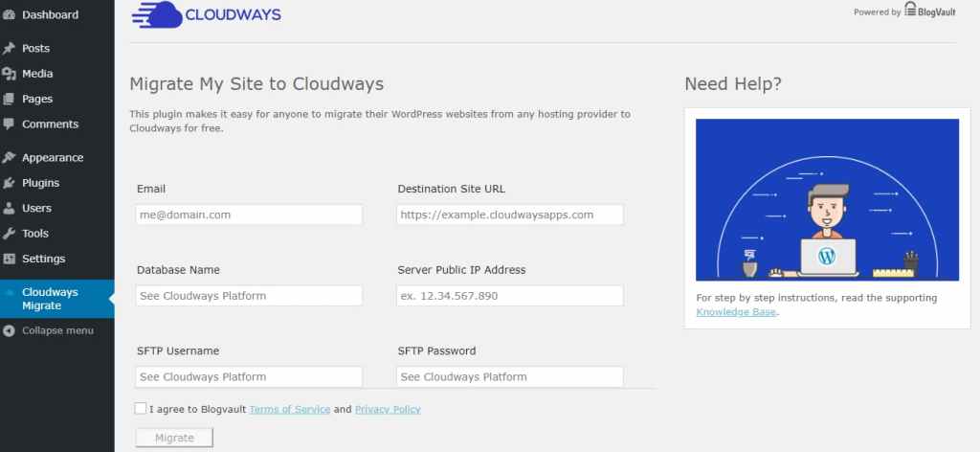Tick the agree to Blogvault terms checkbox
Image resolution: width=980 pixels, height=452 pixels.
141,408
